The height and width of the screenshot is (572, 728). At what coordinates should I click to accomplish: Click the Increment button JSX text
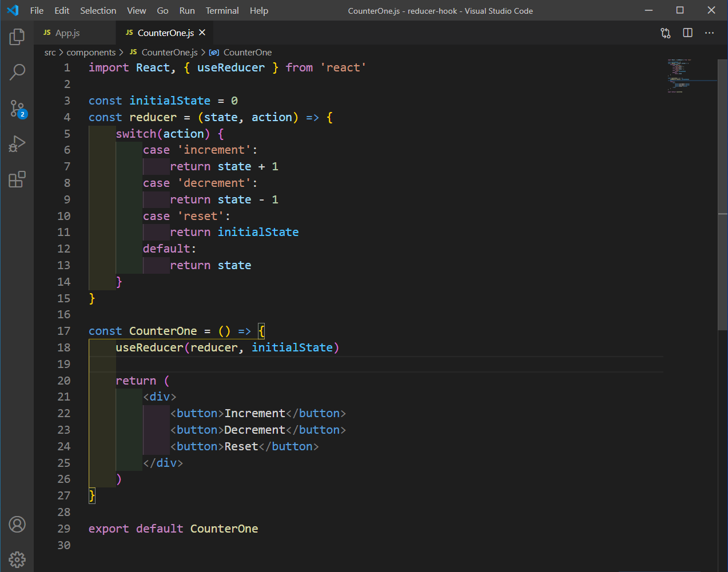point(255,413)
